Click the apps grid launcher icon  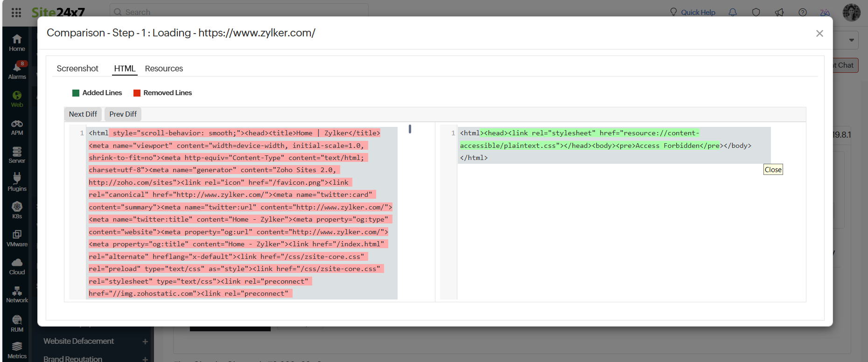16,13
